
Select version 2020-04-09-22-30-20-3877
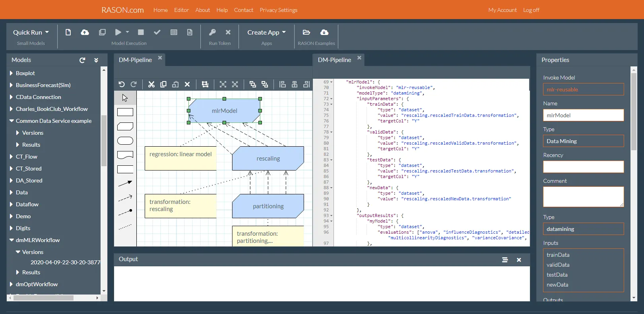[65, 262]
